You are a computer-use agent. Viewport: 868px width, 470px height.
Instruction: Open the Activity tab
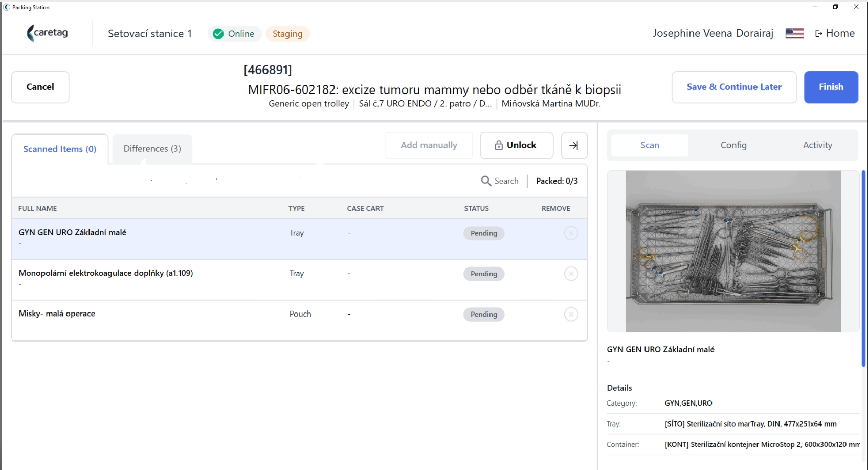coord(817,145)
